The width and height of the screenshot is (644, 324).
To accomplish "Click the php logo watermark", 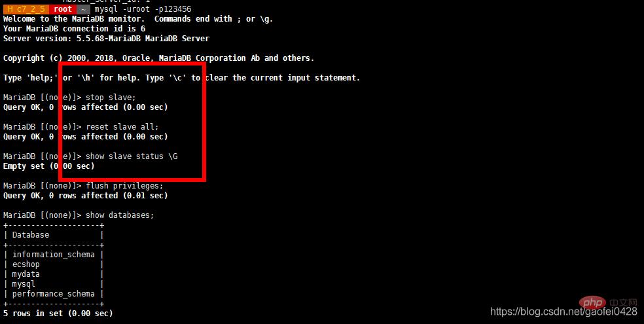I will pyautogui.click(x=592, y=303).
